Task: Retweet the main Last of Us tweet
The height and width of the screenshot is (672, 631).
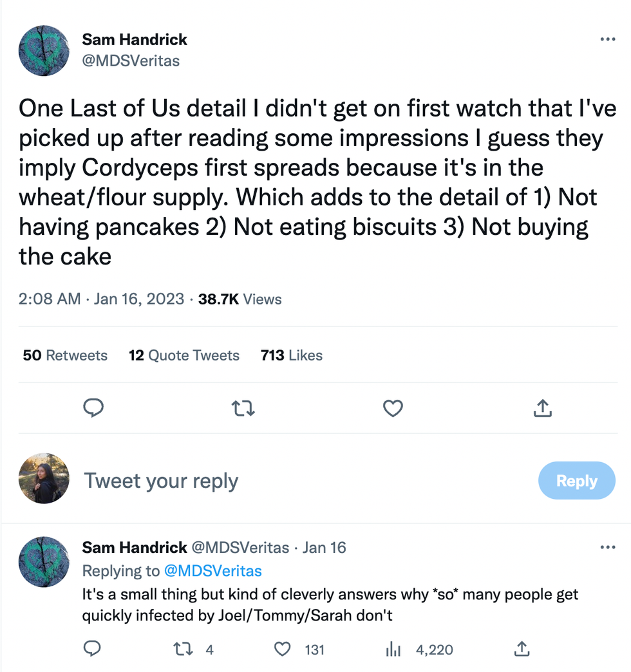Action: 244,407
